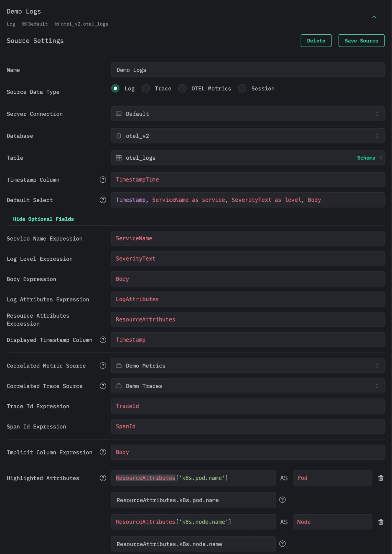Click help icon beside Default Select
This screenshot has height=554, width=392.
(103, 200)
